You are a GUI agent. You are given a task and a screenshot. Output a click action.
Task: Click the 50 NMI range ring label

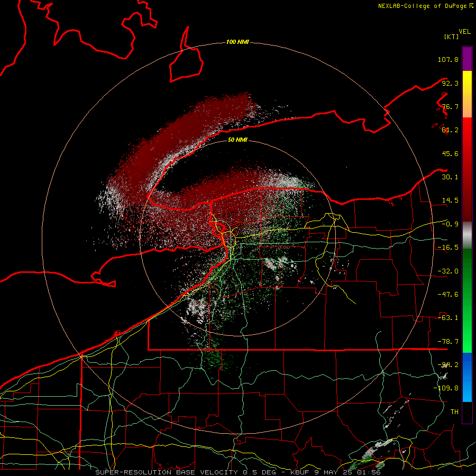[x=237, y=140]
